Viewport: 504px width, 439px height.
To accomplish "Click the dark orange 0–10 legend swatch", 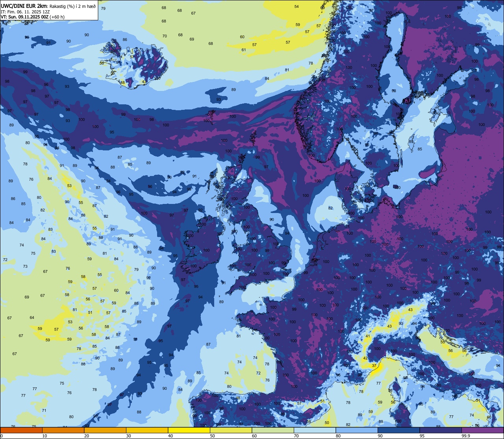I will coord(21,430).
